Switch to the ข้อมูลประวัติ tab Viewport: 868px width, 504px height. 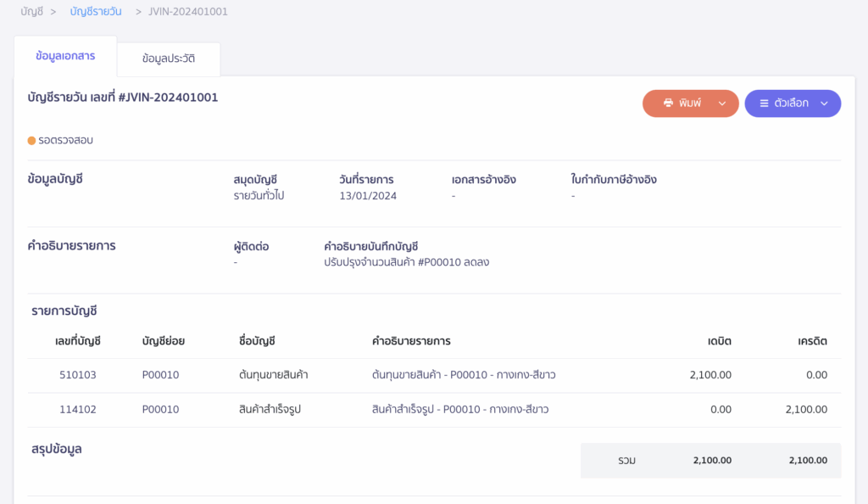click(x=169, y=59)
